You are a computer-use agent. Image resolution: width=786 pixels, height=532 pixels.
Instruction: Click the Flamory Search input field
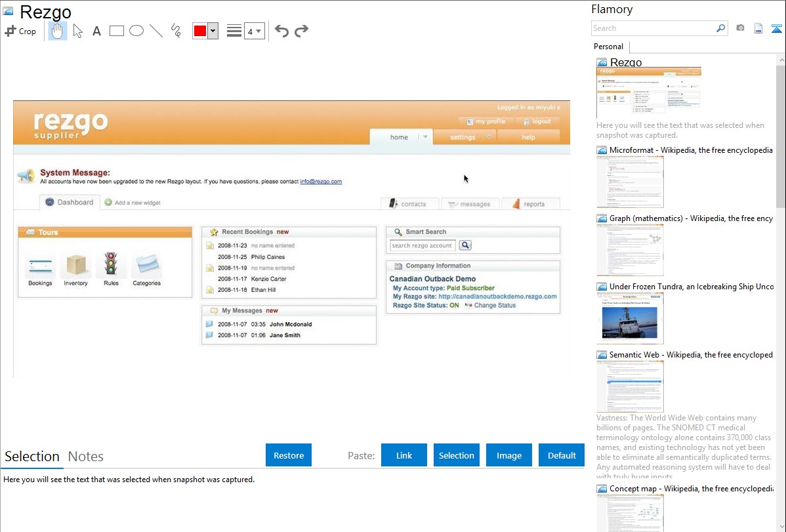pos(653,28)
